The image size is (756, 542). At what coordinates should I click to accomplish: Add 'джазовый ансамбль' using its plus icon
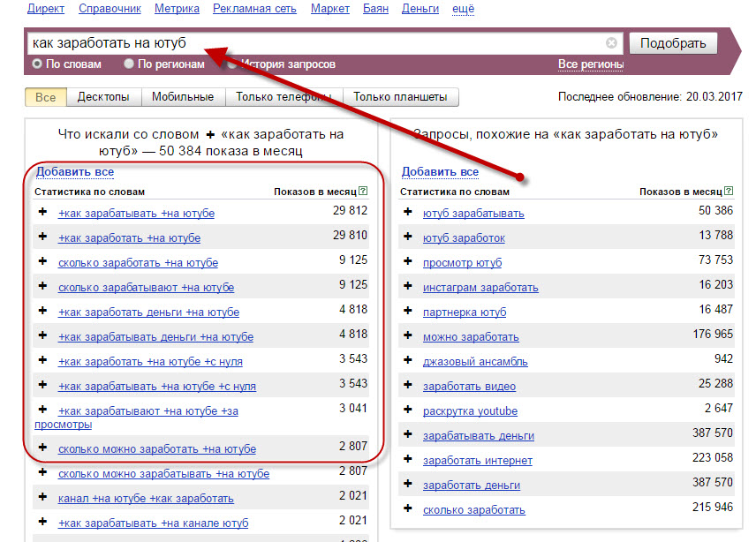(408, 360)
